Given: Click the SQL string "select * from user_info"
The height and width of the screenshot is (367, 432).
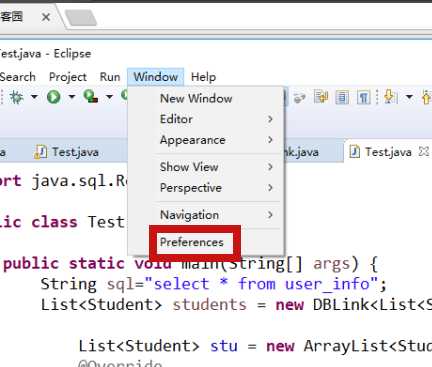Looking at the screenshot, I should coord(261,284).
